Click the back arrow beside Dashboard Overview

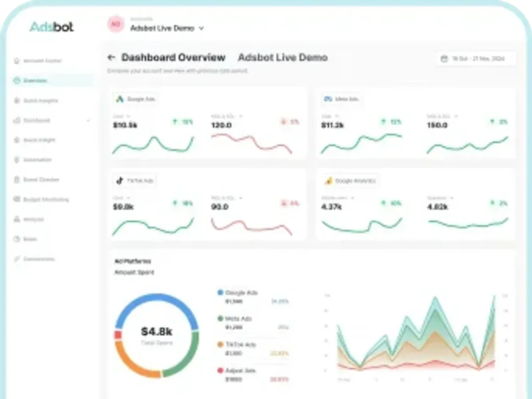point(111,57)
